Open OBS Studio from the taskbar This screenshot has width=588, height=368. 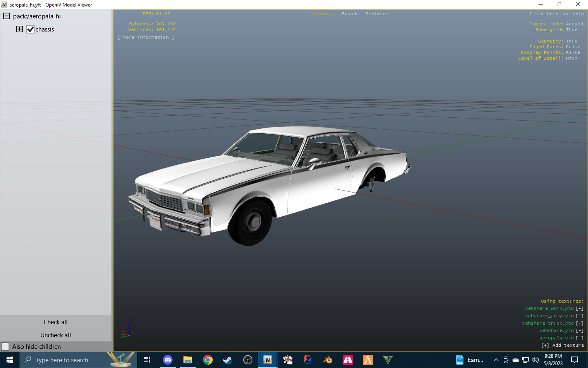(248, 360)
